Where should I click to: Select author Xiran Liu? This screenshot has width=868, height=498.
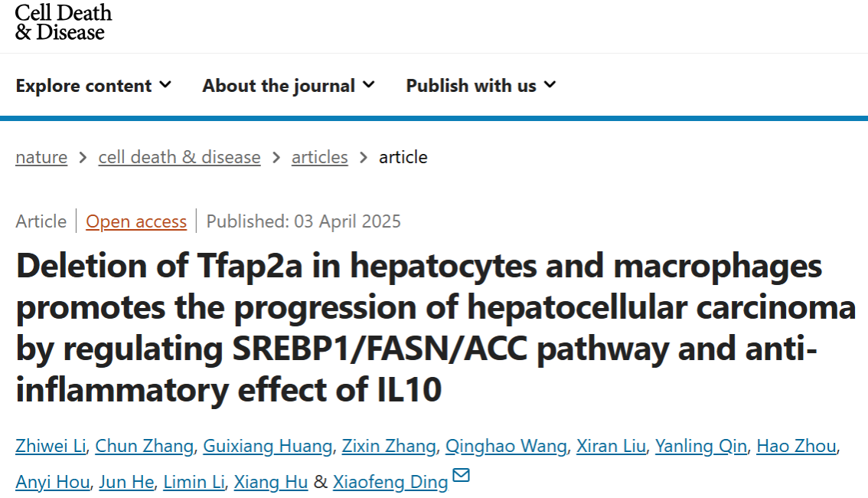click(x=612, y=446)
